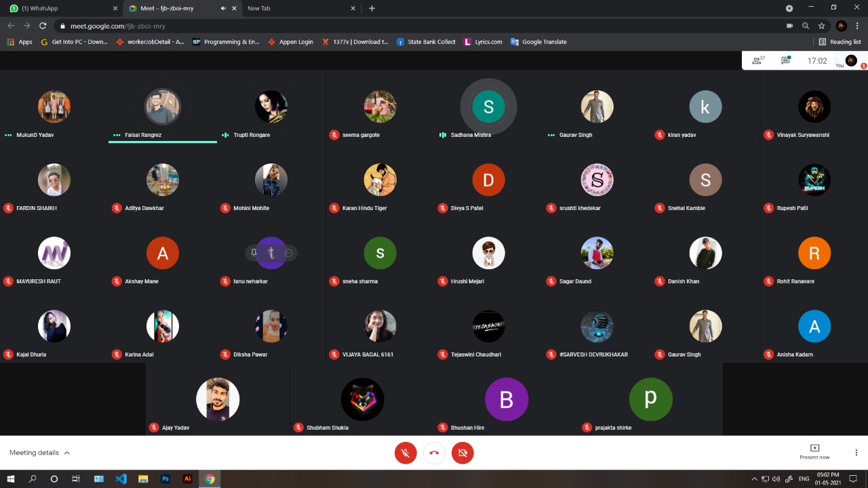The width and height of the screenshot is (868, 488).
Task: Toggle the camera on/off button
Action: pyautogui.click(x=462, y=453)
